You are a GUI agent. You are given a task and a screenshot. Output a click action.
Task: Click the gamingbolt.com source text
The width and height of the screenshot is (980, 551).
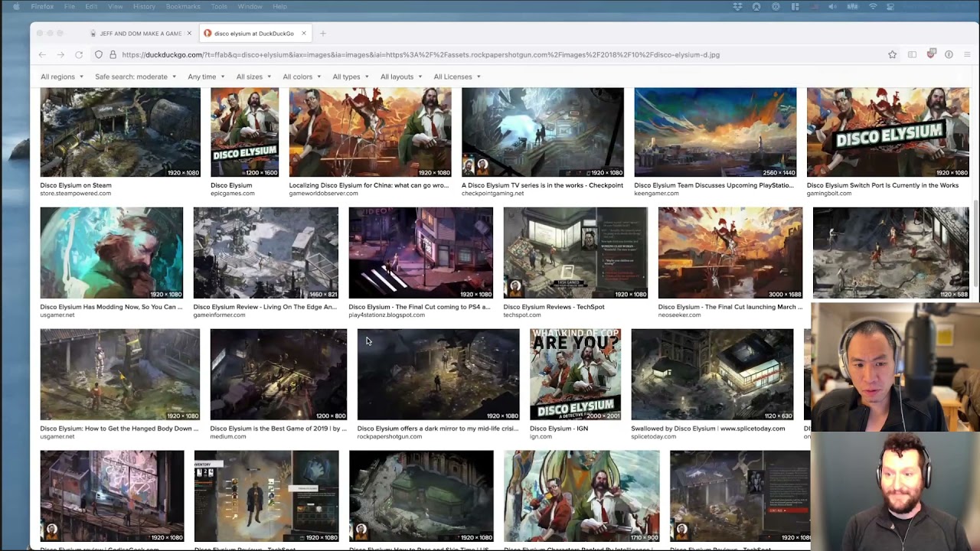(x=829, y=194)
